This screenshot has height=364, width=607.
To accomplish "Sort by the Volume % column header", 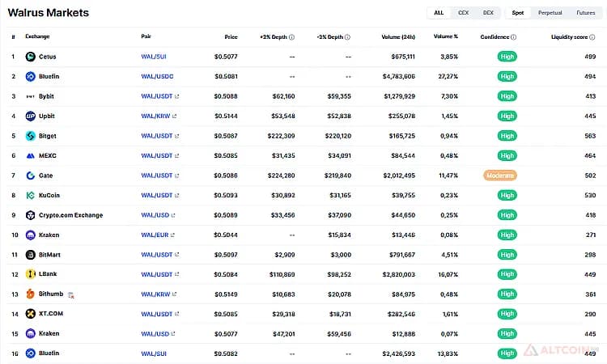I will coord(446,36).
